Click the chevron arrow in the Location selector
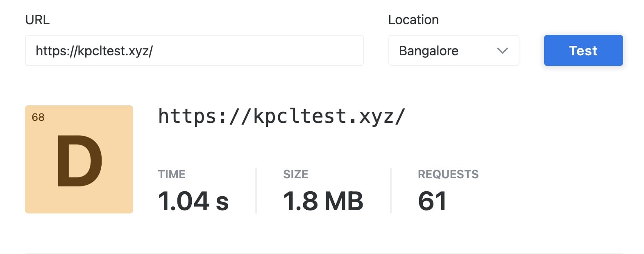This screenshot has width=644, height=254. click(502, 51)
